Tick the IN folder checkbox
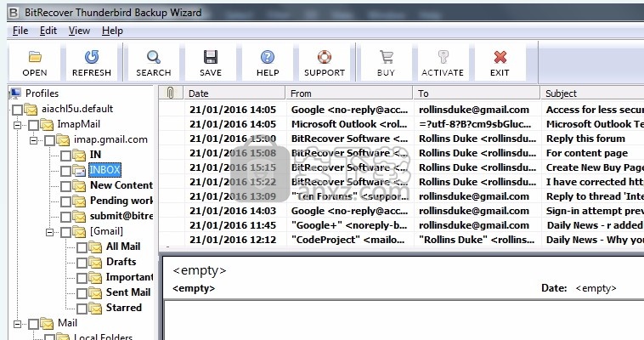Viewport: 644px width, 340px height. point(65,156)
